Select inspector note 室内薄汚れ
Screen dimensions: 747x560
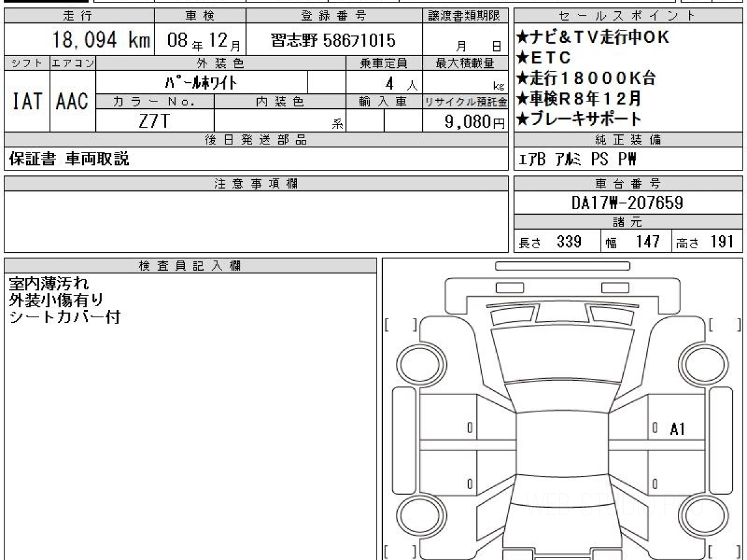pos(49,284)
